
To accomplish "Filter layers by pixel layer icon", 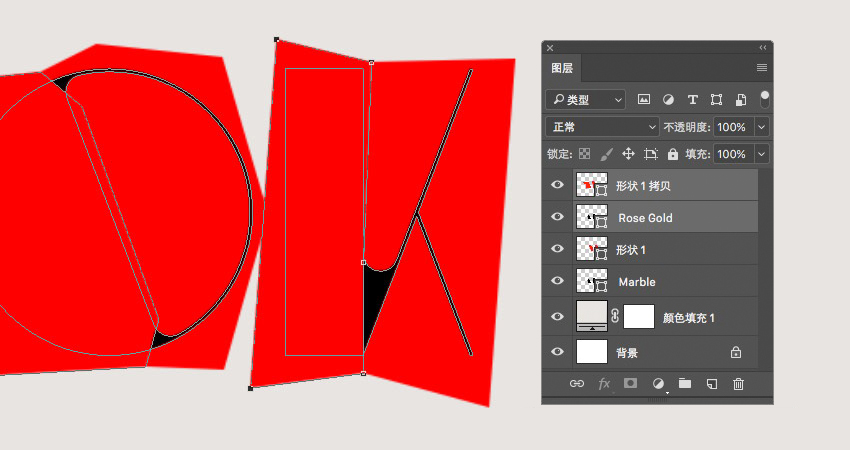I will click(x=643, y=99).
